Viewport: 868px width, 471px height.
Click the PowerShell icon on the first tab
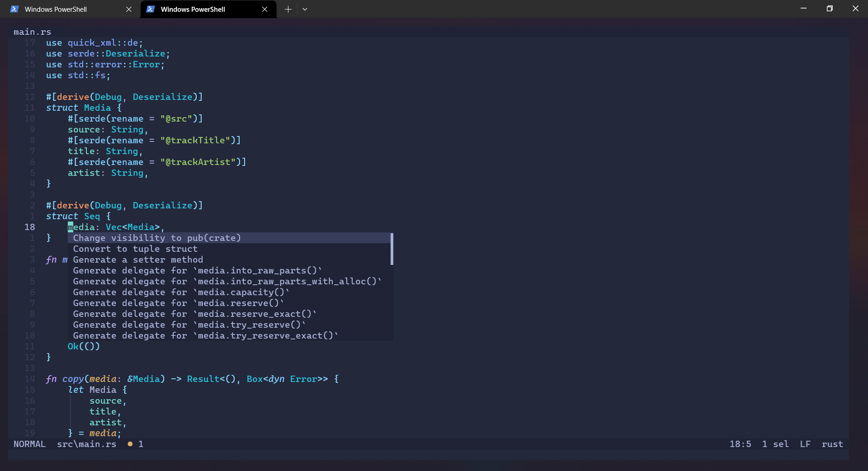click(x=14, y=9)
